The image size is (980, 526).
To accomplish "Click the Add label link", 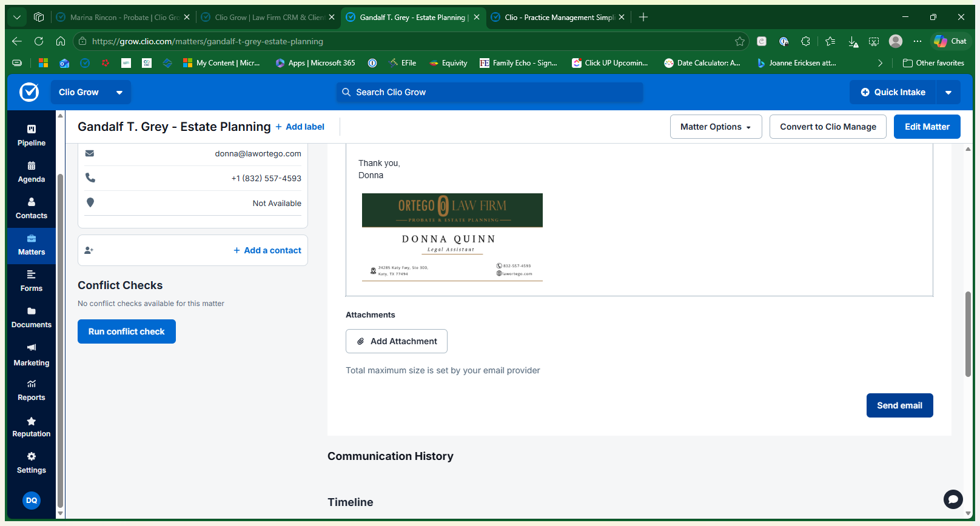I will (x=300, y=127).
